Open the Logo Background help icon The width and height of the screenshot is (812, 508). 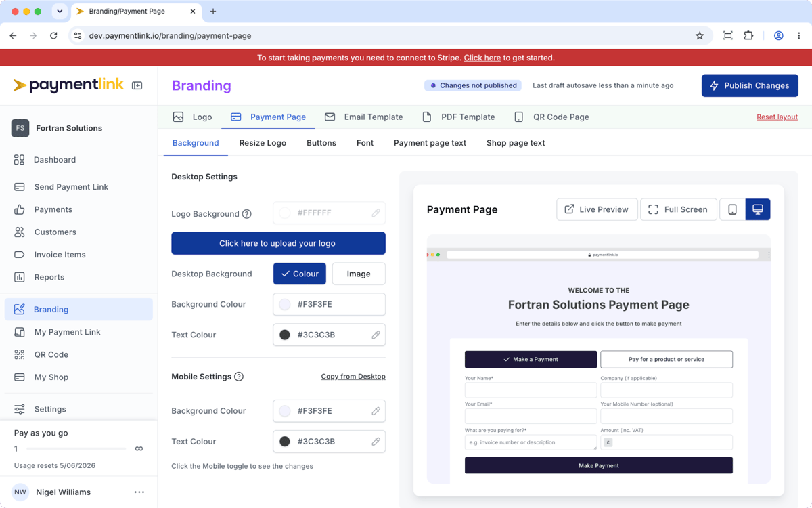[x=247, y=214]
